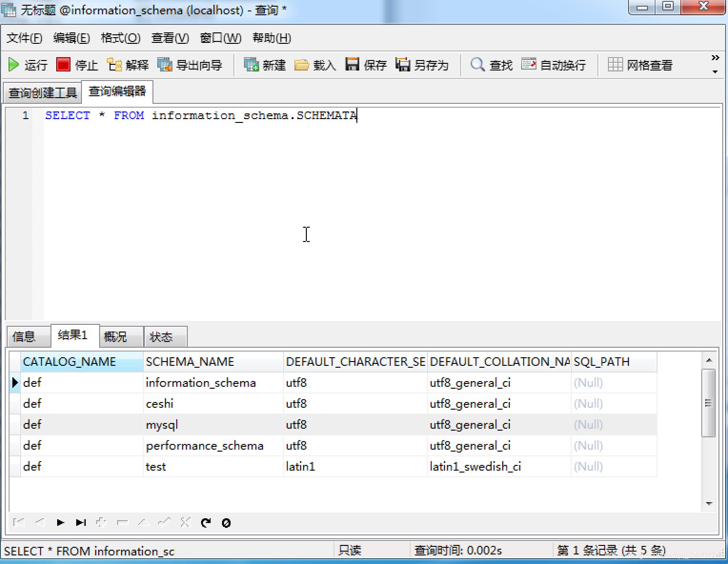
Task: Edit the record with the triangle icon
Action: (143, 523)
